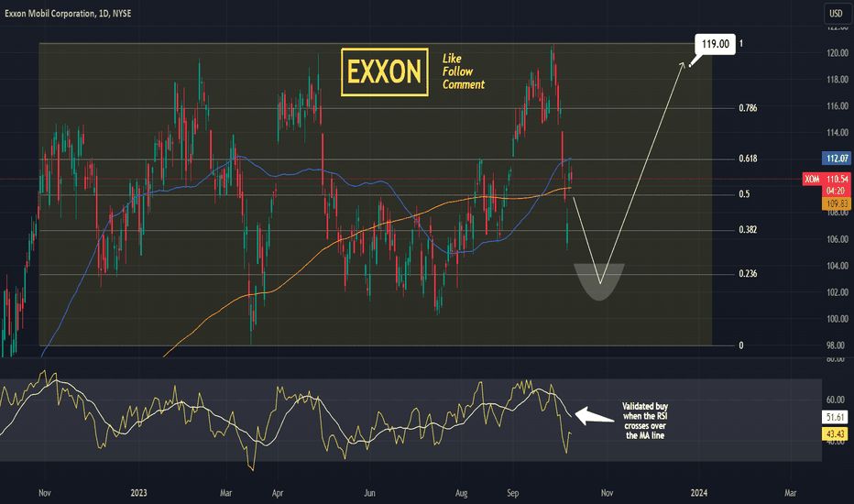The height and width of the screenshot is (504, 854).
Task: Click the Exxon Mobil Corporation chart title
Action: (x=68, y=14)
